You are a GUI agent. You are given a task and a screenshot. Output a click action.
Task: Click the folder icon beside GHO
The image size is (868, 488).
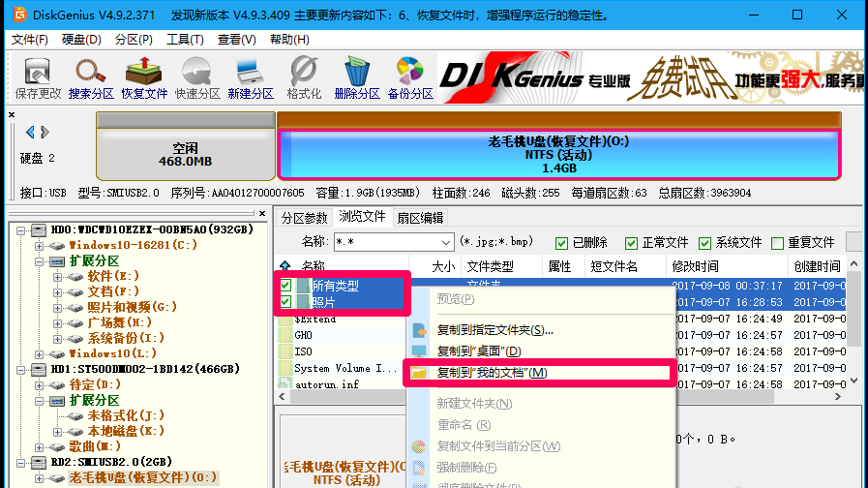click(285, 335)
